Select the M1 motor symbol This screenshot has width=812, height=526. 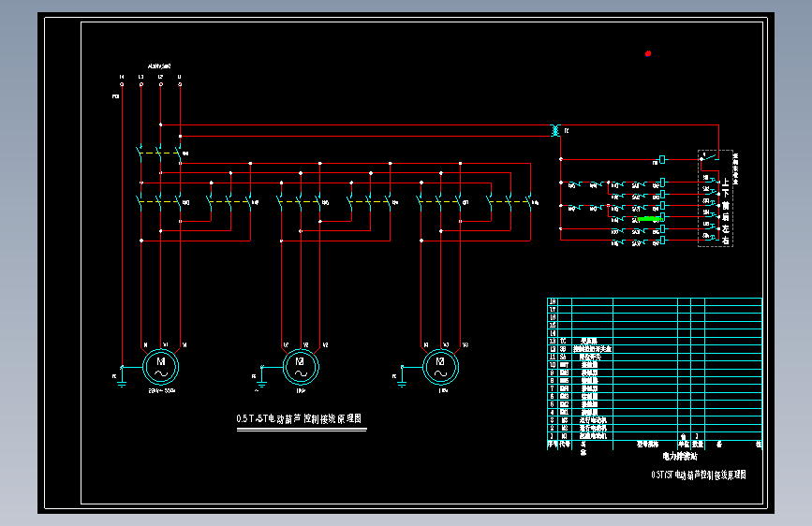160,367
